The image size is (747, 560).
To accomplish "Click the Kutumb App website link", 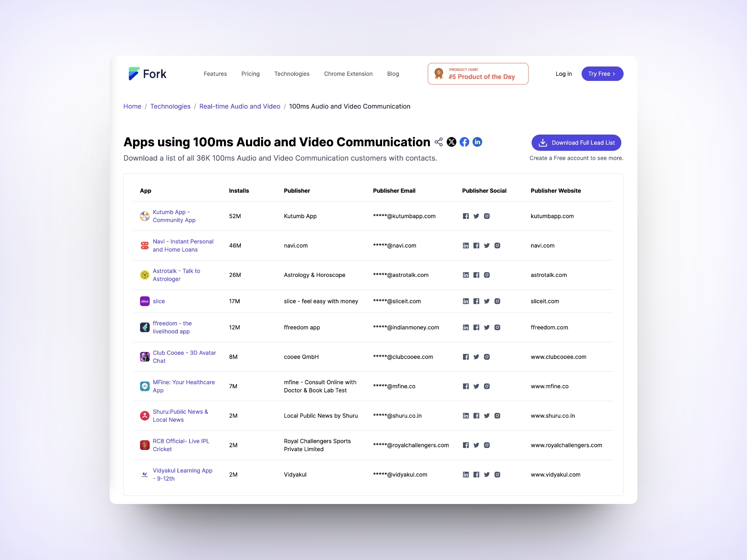I will 552,216.
